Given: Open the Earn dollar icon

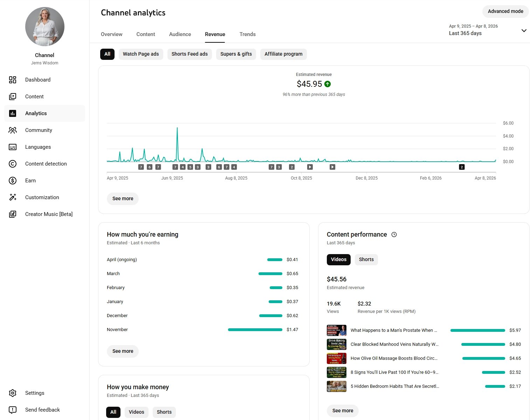Looking at the screenshot, I should (x=13, y=181).
